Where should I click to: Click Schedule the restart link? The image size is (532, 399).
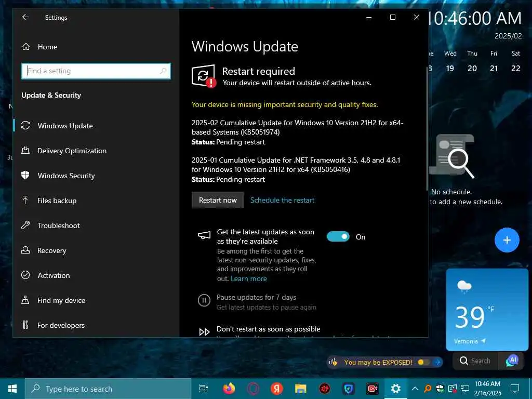point(282,200)
